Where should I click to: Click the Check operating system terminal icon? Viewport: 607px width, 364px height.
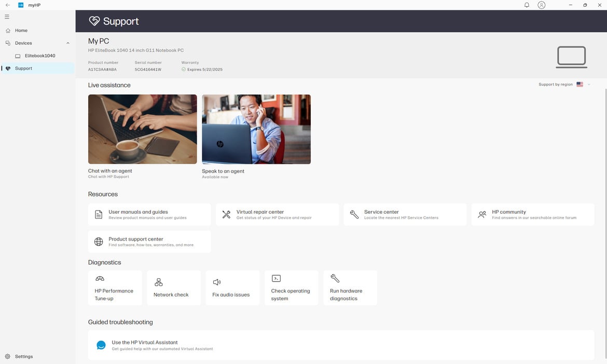pos(276,278)
